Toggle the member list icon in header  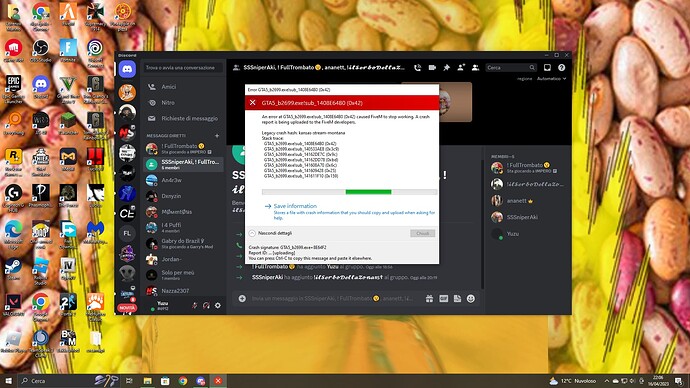point(475,68)
